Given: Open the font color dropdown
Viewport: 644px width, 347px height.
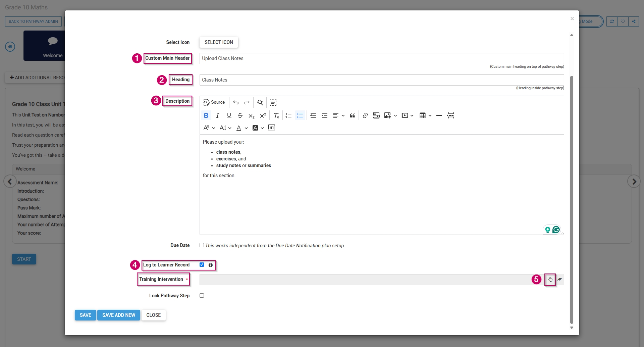Looking at the screenshot, I should coord(242,128).
